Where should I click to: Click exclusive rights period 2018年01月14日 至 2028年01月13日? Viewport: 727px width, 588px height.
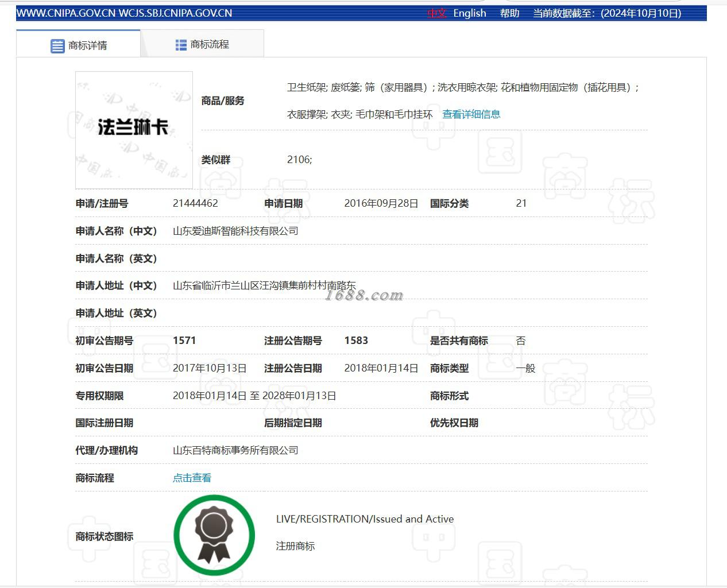254,396
